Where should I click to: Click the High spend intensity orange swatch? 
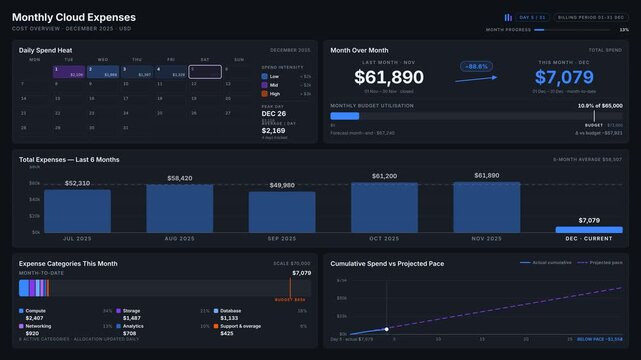[x=264, y=94]
